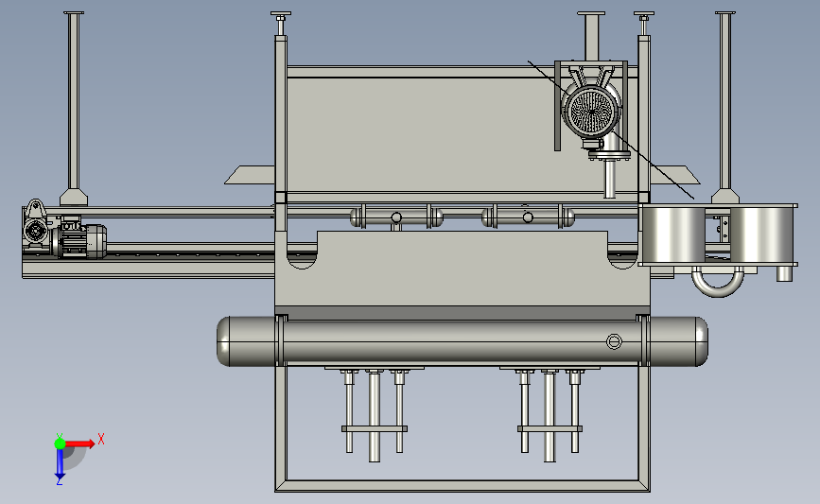Image resolution: width=820 pixels, height=504 pixels.
Task: Click the blue Z label on the triad
Action: pos(59,481)
